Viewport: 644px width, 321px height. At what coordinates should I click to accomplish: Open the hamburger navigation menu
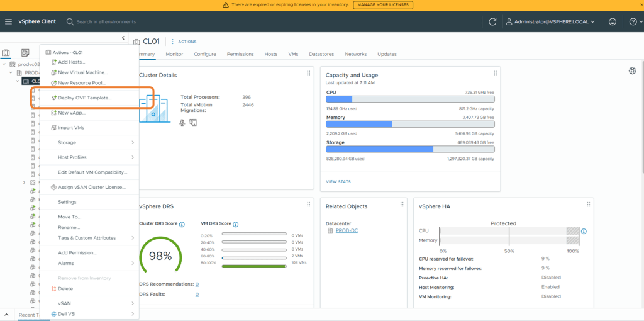tap(8, 21)
